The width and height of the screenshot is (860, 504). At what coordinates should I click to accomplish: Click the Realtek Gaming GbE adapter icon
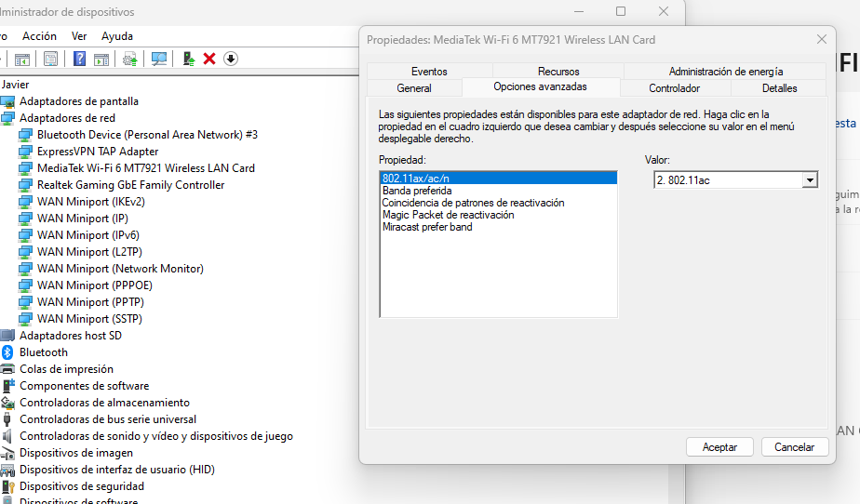click(x=26, y=185)
